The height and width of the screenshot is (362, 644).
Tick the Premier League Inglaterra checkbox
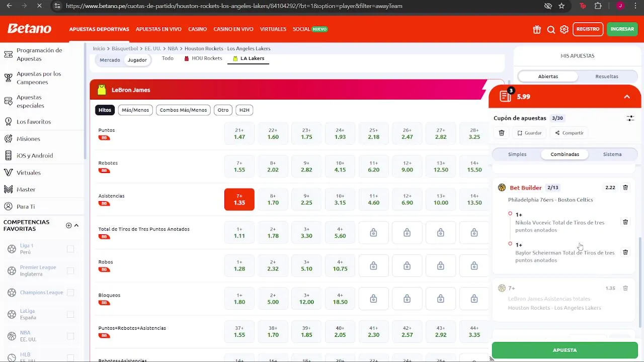(x=70, y=270)
